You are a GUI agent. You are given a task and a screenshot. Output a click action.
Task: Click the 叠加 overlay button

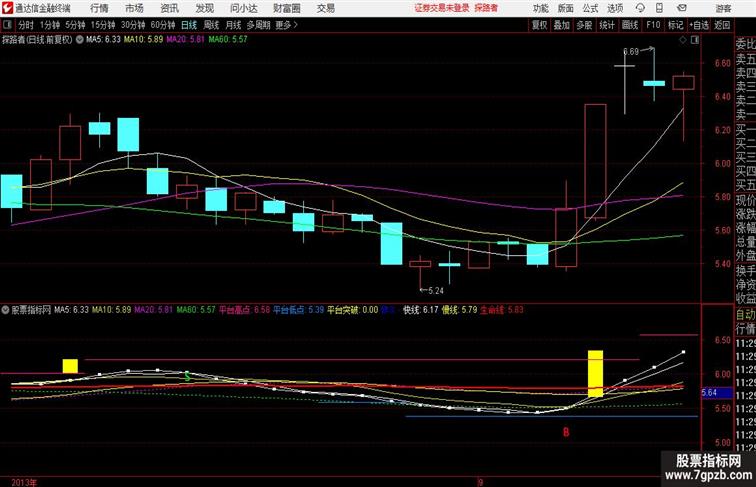(x=562, y=25)
